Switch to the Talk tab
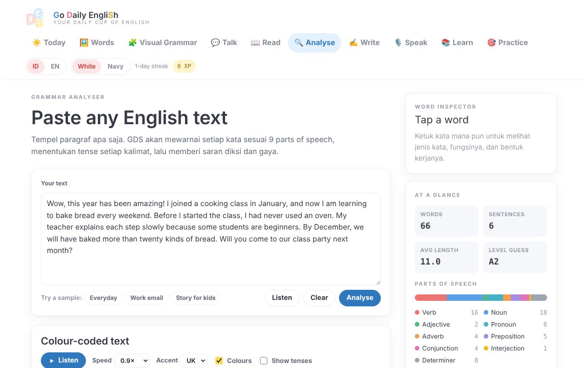The height and width of the screenshot is (368, 588). coord(224,43)
